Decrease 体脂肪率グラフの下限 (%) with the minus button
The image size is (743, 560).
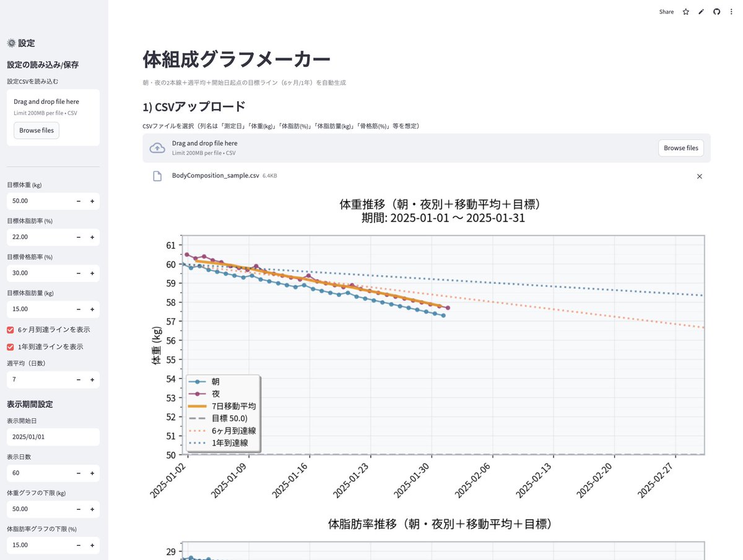(x=79, y=545)
